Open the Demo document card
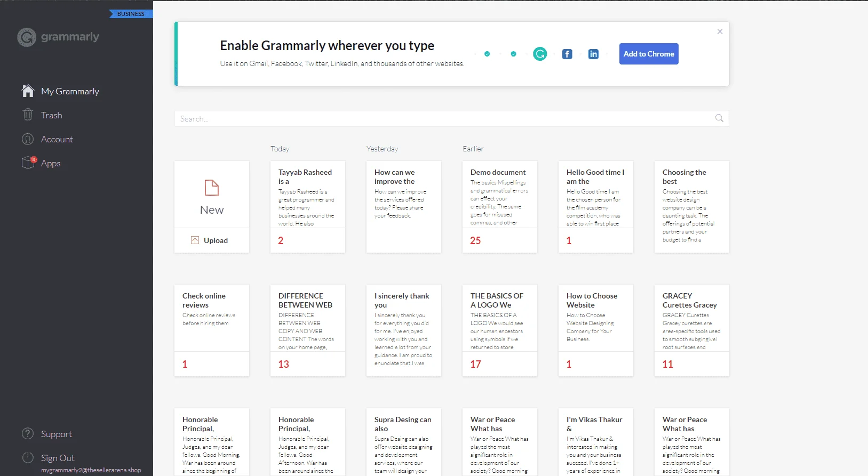 pyautogui.click(x=500, y=207)
